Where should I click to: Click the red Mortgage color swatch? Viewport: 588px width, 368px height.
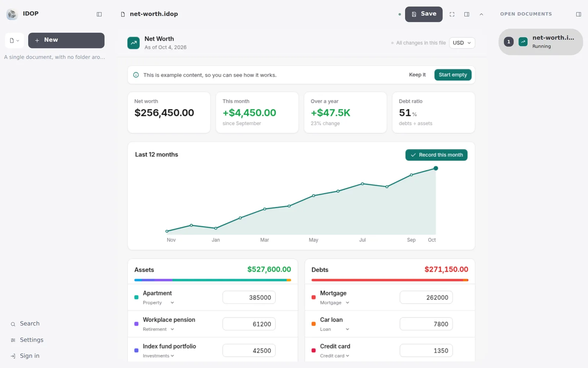[313, 297]
